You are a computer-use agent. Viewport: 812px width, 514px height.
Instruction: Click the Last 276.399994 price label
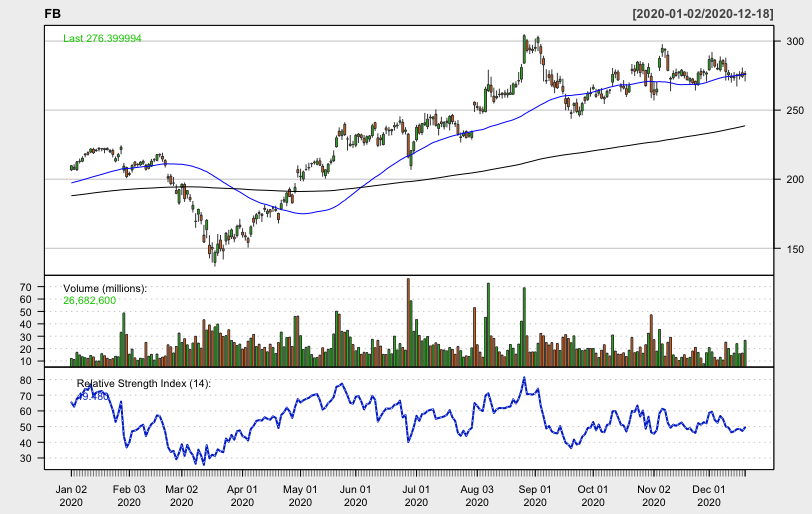point(102,38)
